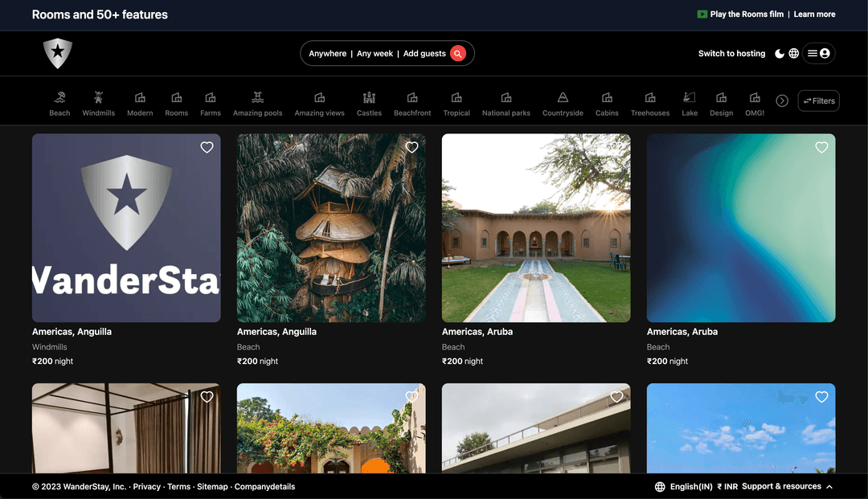Screen dimensions: 868x499
Task: Open the bamboo treehouse listing photo
Action: tap(331, 228)
